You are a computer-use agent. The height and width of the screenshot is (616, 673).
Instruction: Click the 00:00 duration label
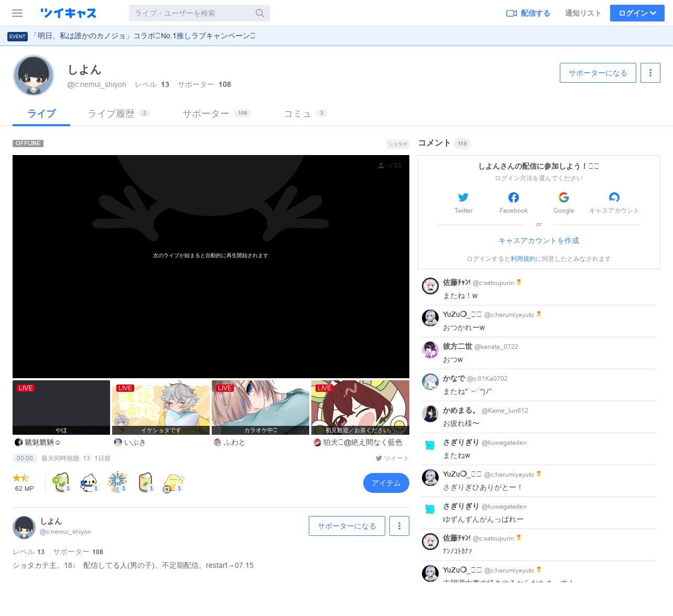click(x=25, y=458)
